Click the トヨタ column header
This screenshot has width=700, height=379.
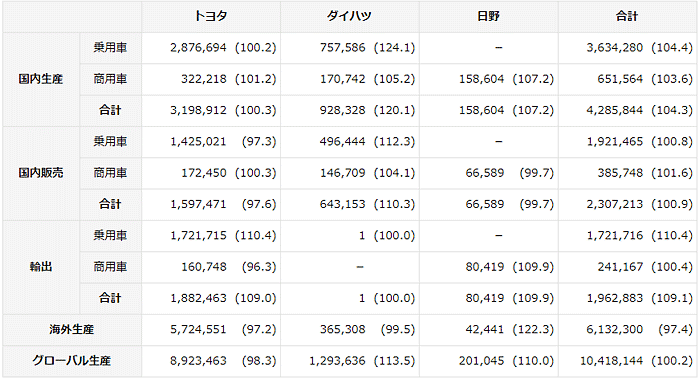coord(211,17)
